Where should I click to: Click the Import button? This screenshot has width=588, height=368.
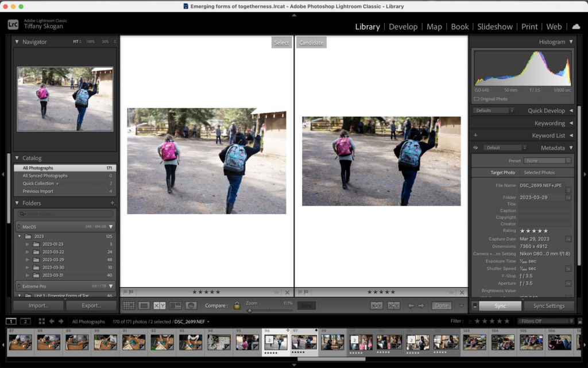click(x=38, y=305)
